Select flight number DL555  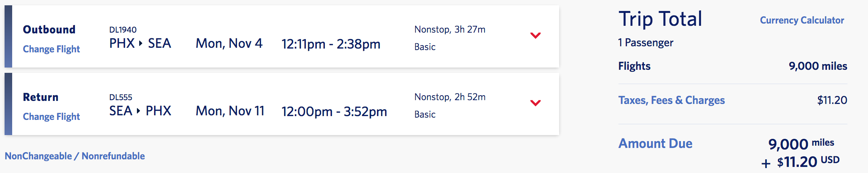point(121,98)
